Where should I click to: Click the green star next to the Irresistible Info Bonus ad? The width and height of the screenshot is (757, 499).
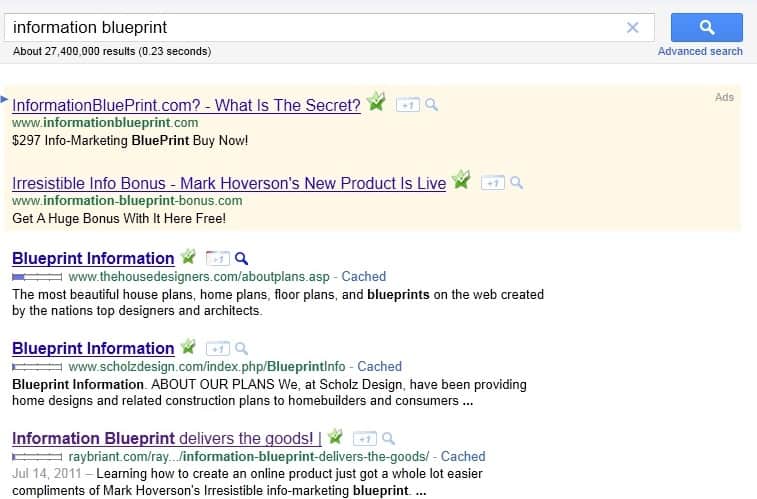461,180
